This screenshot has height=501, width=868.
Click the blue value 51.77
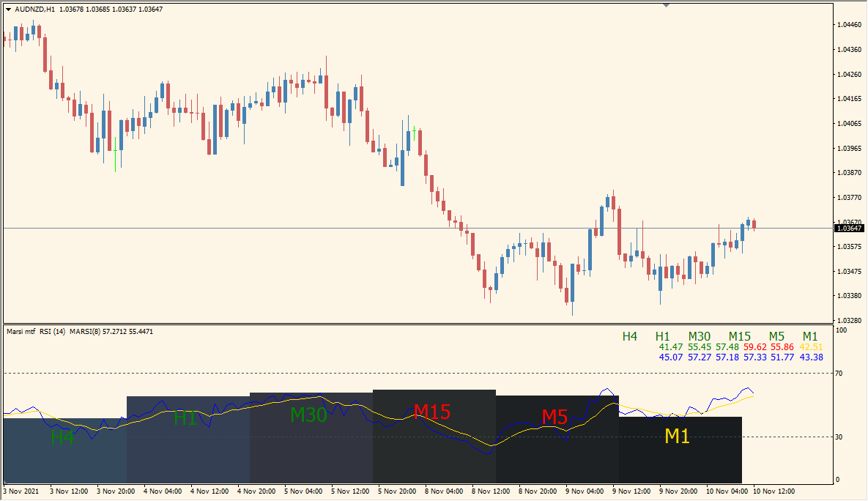782,357
